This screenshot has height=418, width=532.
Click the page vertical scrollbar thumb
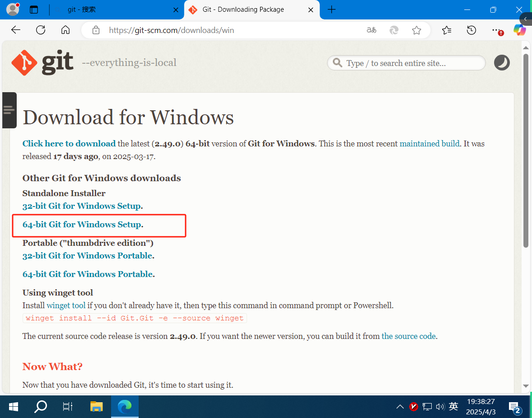click(526, 150)
